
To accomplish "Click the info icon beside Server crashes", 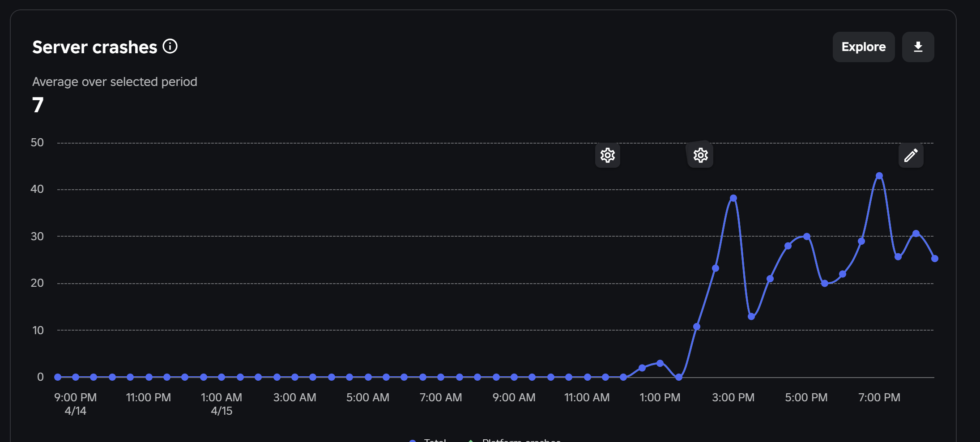I will [x=170, y=46].
